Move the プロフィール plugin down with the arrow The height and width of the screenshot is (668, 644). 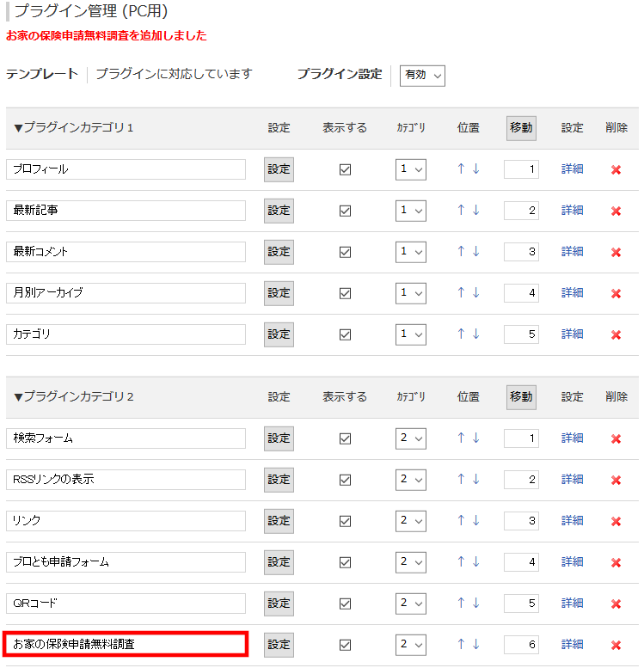[x=476, y=169]
